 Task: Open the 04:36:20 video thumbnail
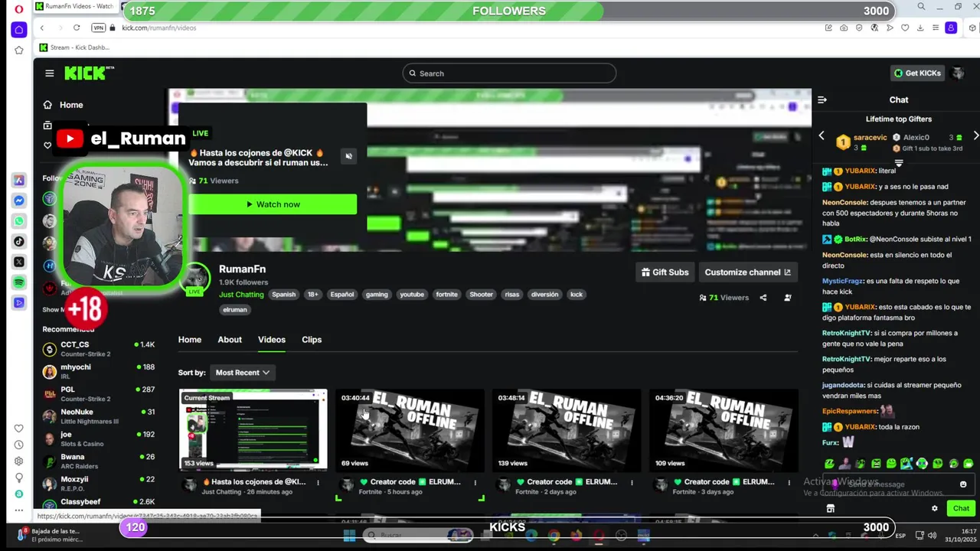coord(724,430)
